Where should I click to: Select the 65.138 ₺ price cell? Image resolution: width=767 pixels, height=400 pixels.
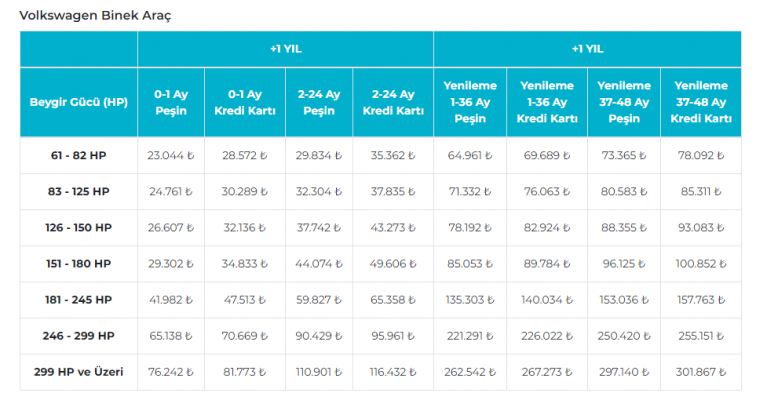point(171,336)
